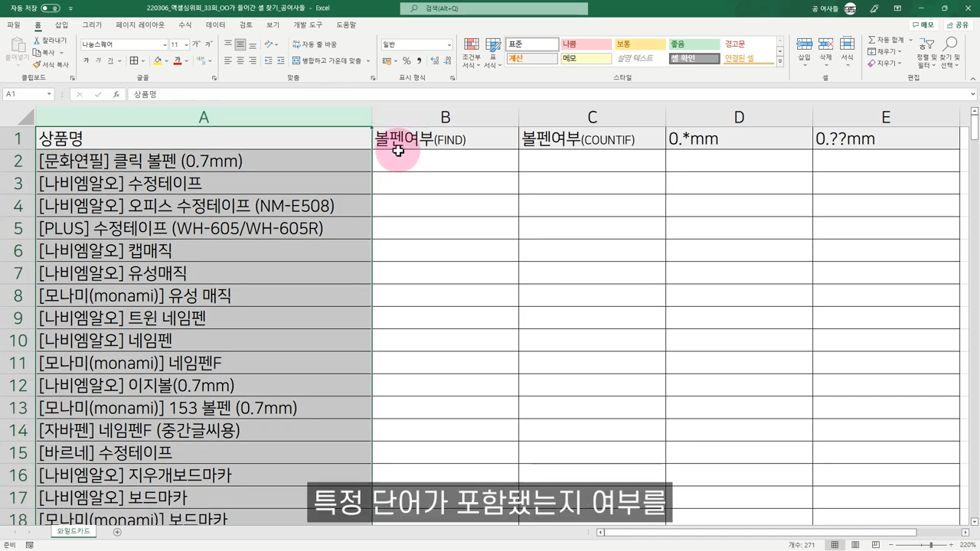Click the fill color paint bucket
The height and width of the screenshot is (551, 980).
[158, 60]
